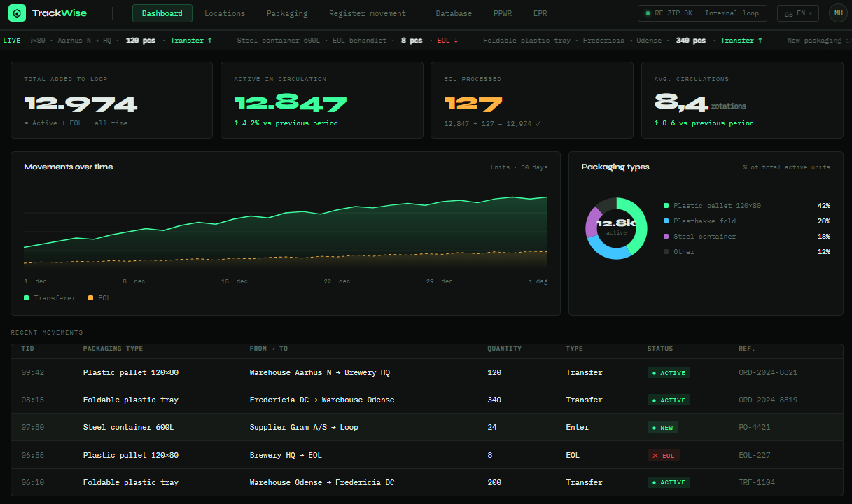Click the Dashboard button
Viewport: 852px width, 504px height.
pyautogui.click(x=162, y=13)
